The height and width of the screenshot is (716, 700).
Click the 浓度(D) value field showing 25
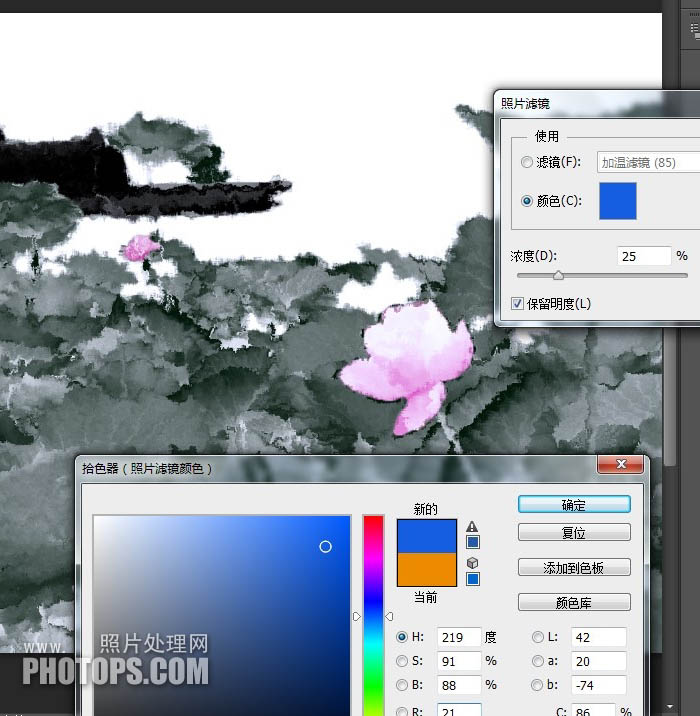point(644,256)
